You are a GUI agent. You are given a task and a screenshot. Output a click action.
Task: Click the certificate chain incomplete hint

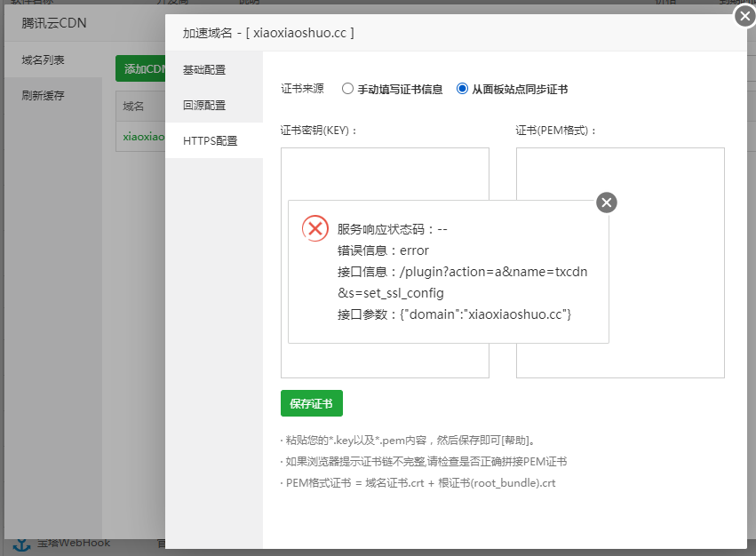[426, 462]
